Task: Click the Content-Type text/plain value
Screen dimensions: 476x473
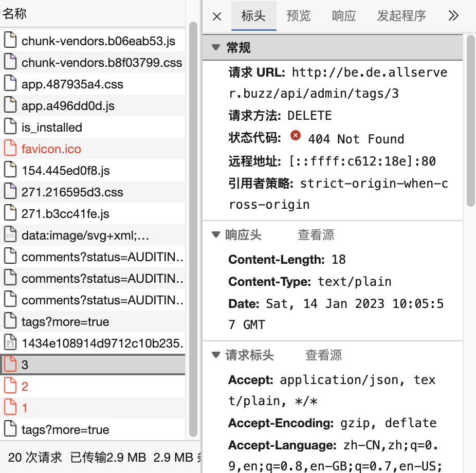Action: [x=355, y=282]
